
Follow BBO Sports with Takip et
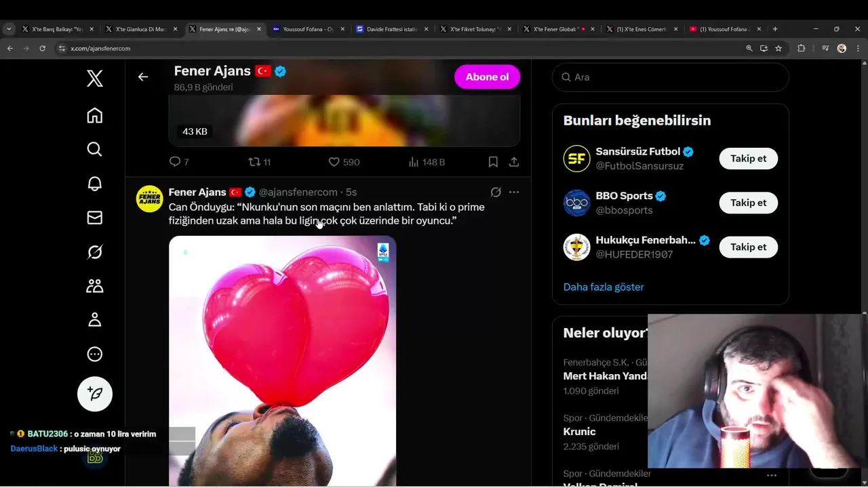pos(748,203)
